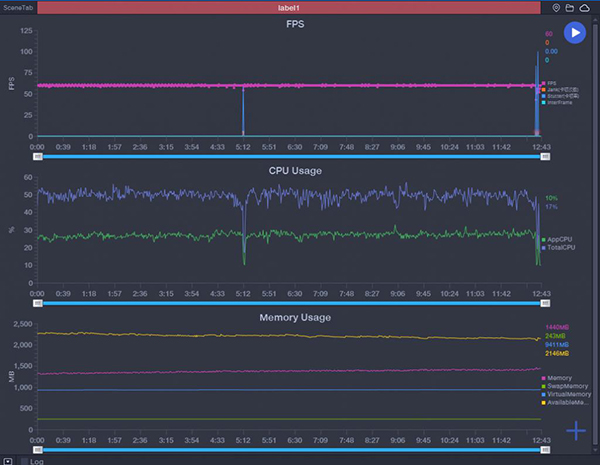Click FPS chart left range slider handle

tap(38, 156)
